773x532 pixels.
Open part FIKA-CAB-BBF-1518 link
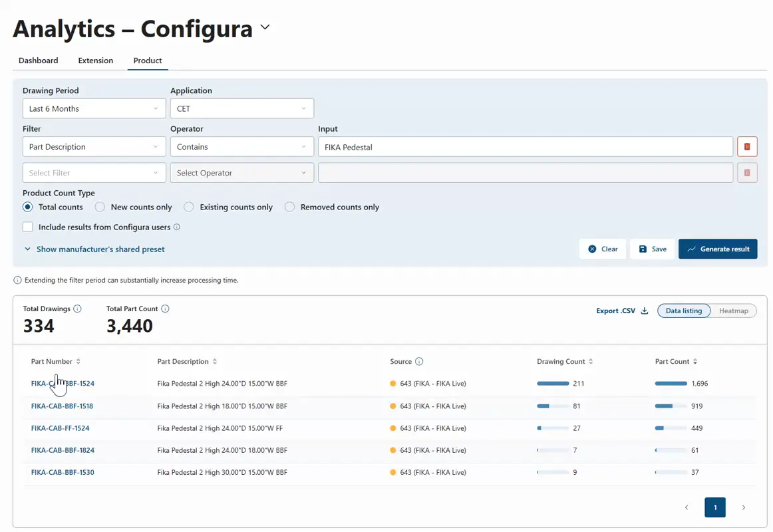[62, 406]
